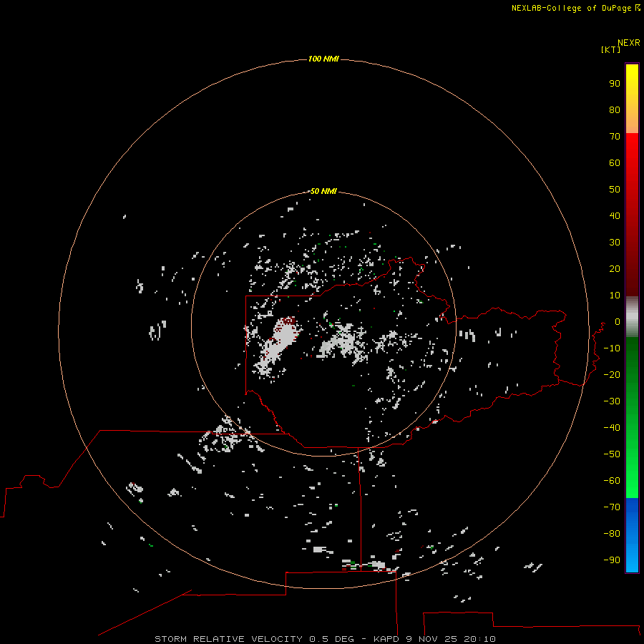Screen dimensions: 644x644
Task: Click the Storm Relative Velocity caption text
Action: (325, 639)
